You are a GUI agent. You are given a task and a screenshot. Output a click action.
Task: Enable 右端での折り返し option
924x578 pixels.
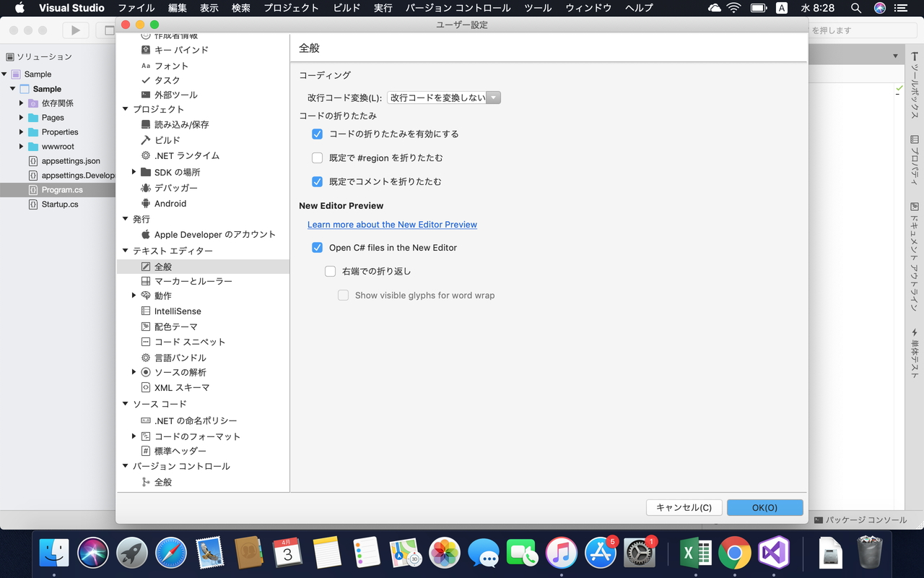330,271
